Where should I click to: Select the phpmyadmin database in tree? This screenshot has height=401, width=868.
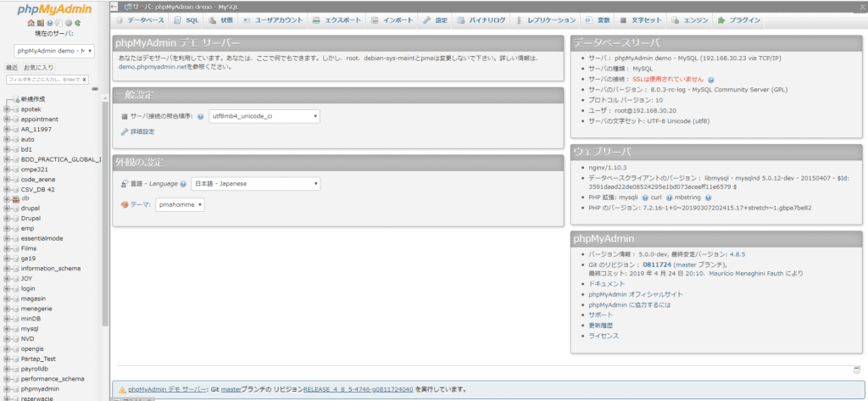(40, 389)
